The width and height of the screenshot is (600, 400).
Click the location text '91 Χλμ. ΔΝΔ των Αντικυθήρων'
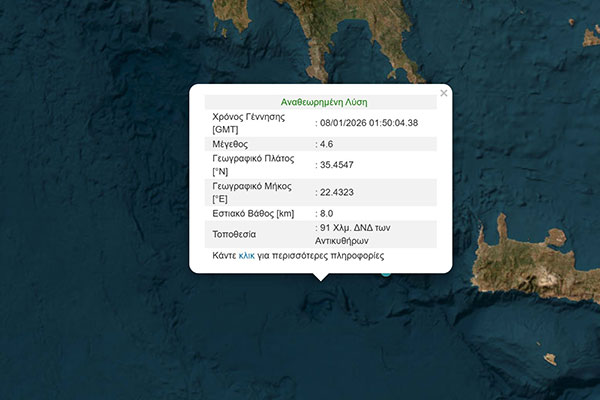pos(360,234)
